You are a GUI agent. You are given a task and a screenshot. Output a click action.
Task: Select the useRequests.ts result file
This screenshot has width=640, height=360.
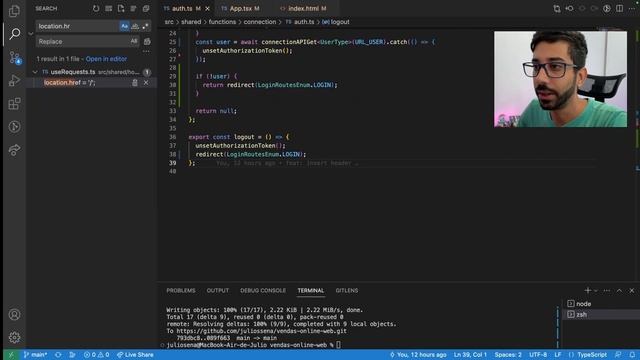(x=92, y=72)
